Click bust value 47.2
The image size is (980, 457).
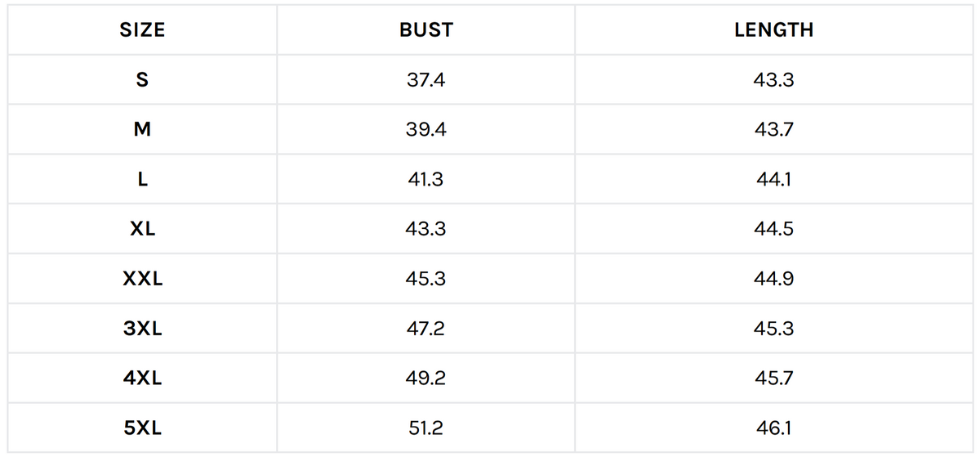point(425,329)
